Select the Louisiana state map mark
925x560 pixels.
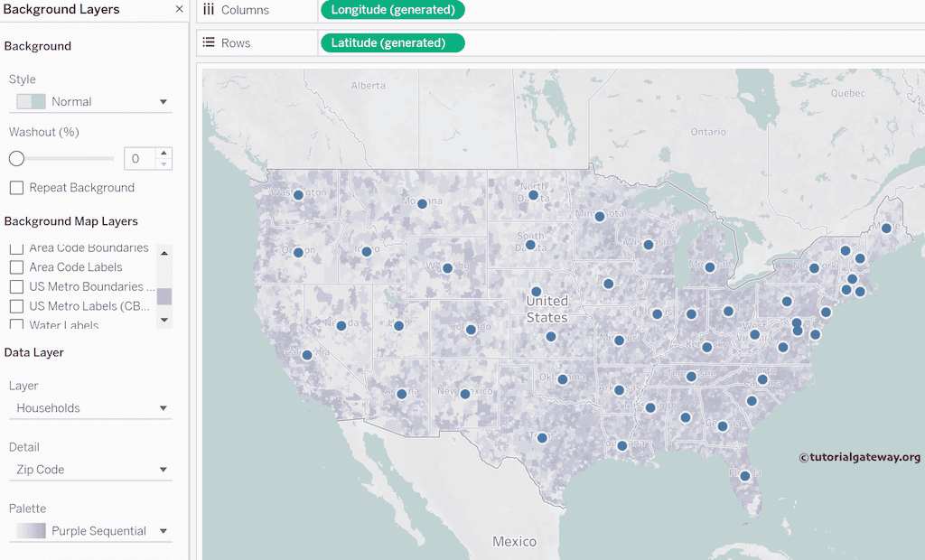point(621,445)
